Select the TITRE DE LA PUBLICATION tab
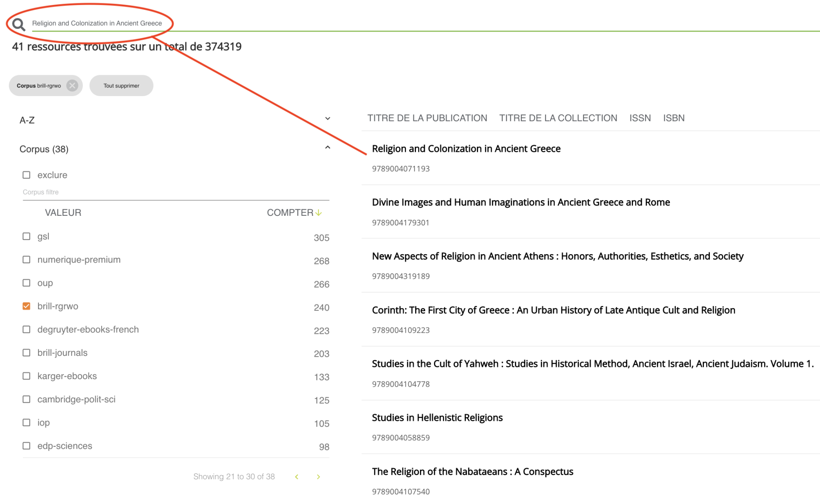 [427, 118]
